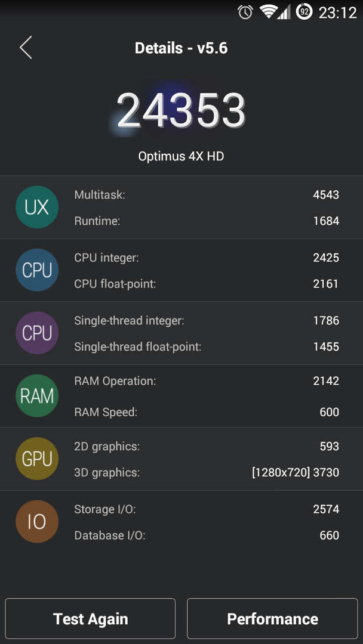Screen dimensions: 363x644
Task: Select the Single-thread integer score row
Action: pos(207,320)
